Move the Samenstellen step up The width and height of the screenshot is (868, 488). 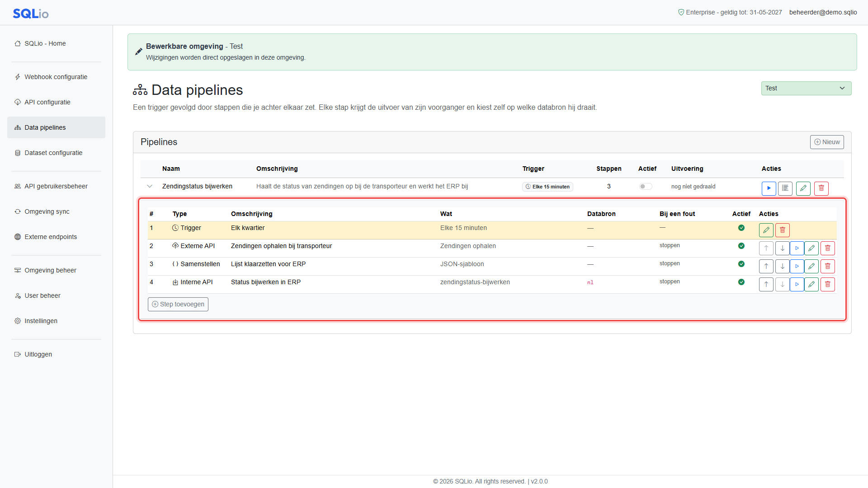(x=766, y=266)
